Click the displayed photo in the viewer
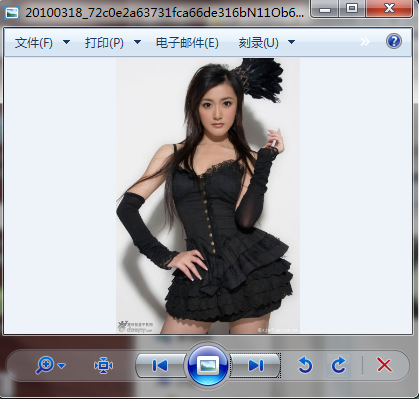419x399 pixels. 208,196
